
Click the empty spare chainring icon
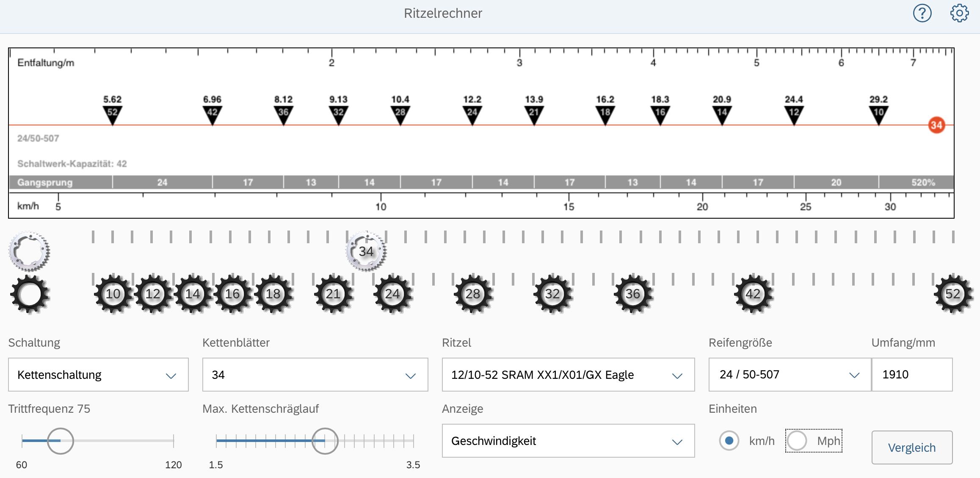point(29,251)
